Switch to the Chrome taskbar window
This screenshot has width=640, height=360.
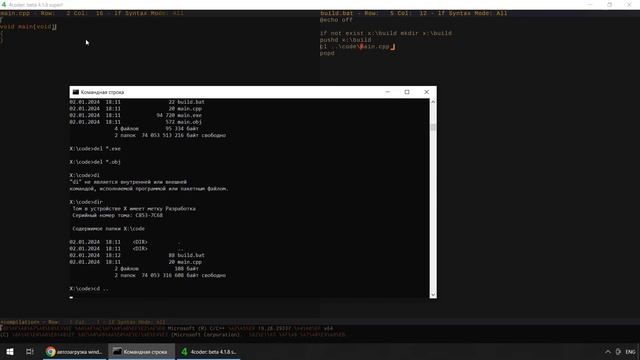(x=74, y=351)
